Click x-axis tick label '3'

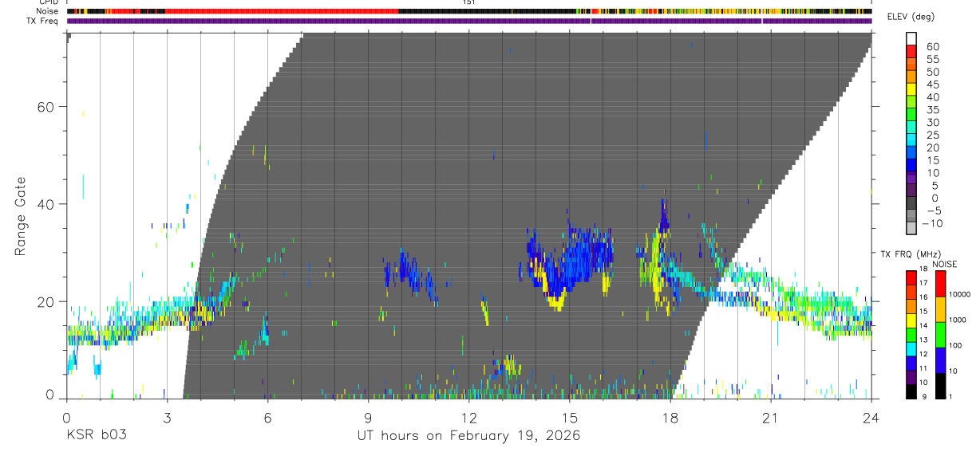(x=167, y=417)
